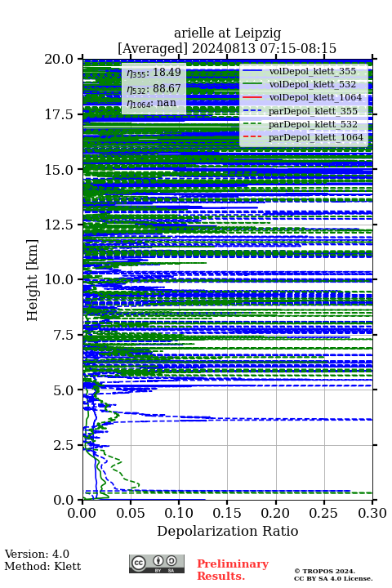Click the BY attribution person icon
The width and height of the screenshot is (392, 588).
click(158, 561)
